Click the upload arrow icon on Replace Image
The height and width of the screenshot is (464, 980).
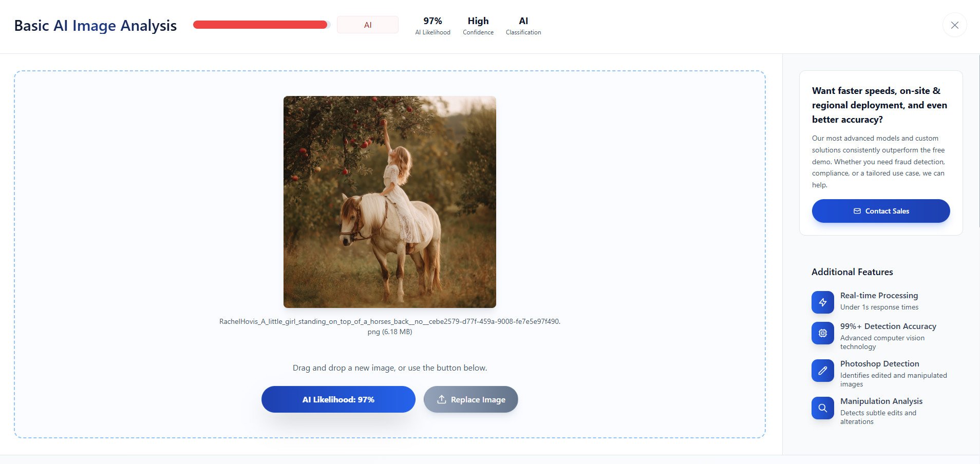[441, 399]
